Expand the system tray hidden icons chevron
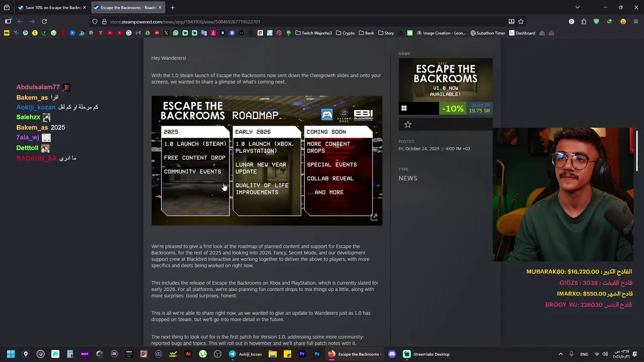 [560, 354]
